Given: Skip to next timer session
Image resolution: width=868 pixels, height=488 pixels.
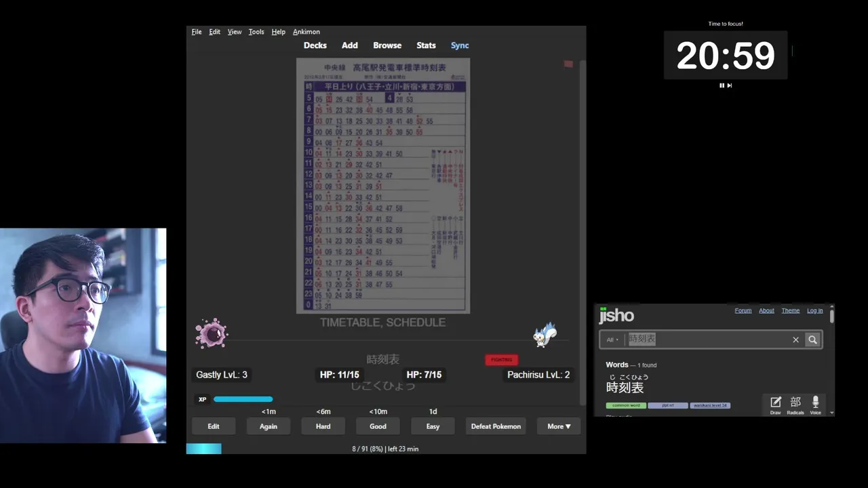Looking at the screenshot, I should pos(730,85).
